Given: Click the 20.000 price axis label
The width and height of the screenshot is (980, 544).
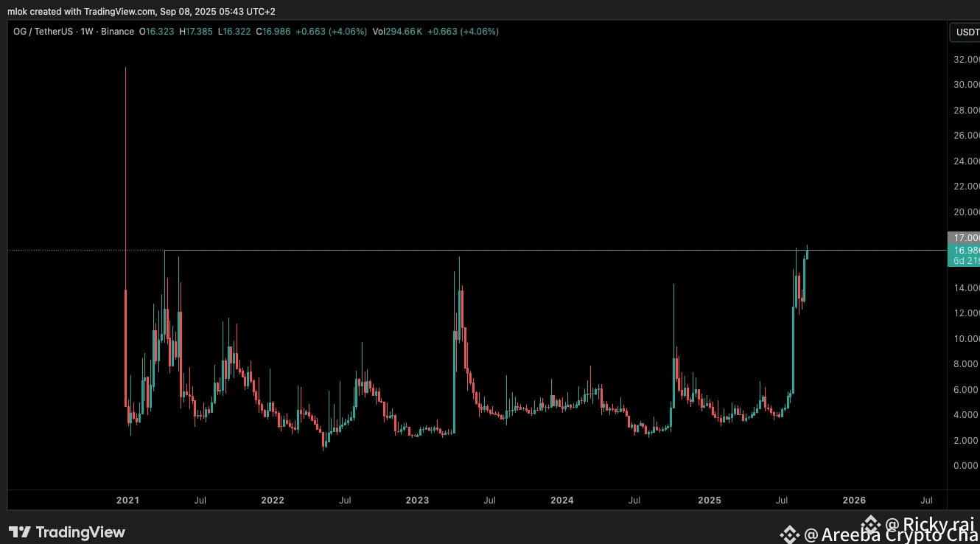Looking at the screenshot, I should pos(966,212).
